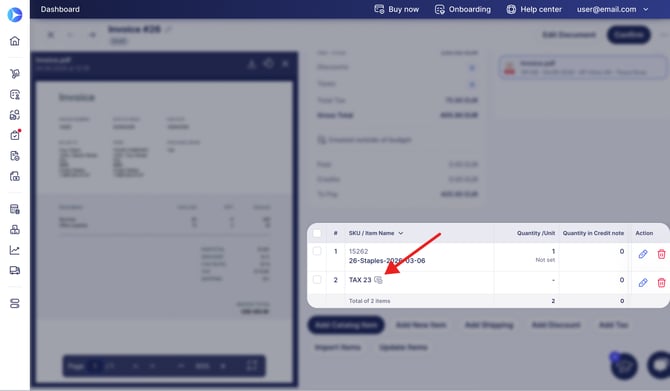Open the delivery truck sidebar icon

(x=15, y=270)
